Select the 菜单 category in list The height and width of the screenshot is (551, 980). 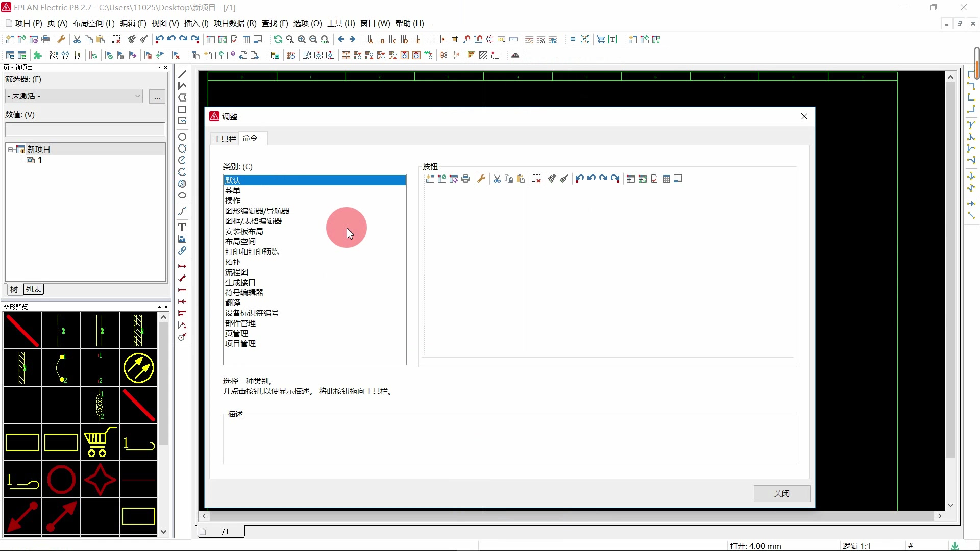[234, 190]
